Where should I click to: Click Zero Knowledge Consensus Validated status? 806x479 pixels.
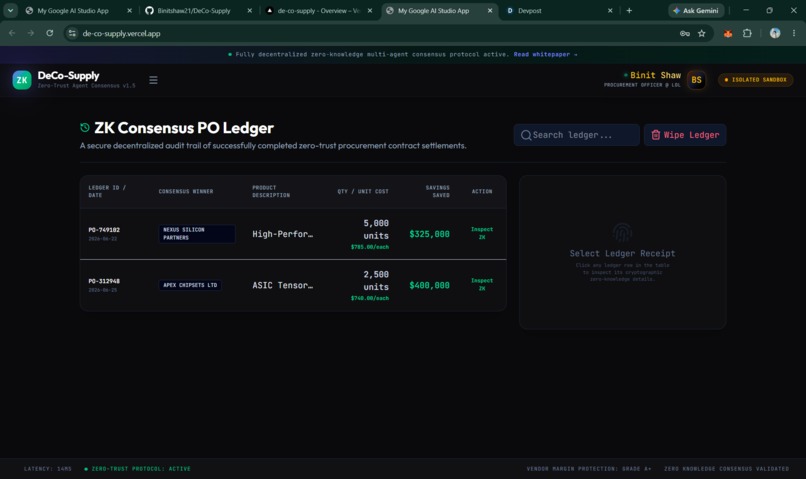coord(726,469)
